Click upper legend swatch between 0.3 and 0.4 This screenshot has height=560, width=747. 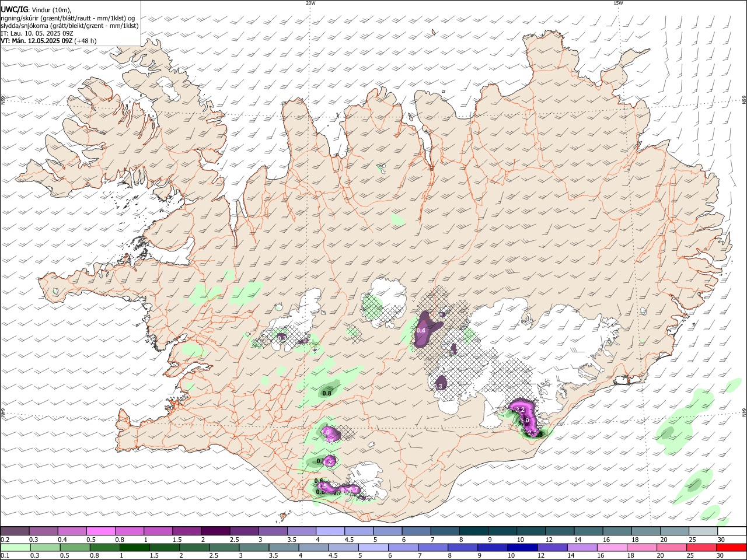[44, 531]
